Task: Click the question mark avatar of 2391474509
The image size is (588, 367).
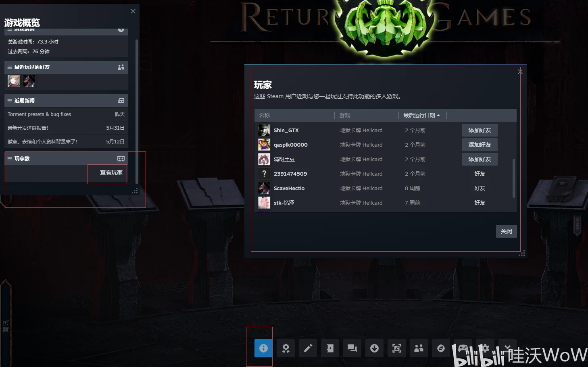Action: (x=264, y=174)
